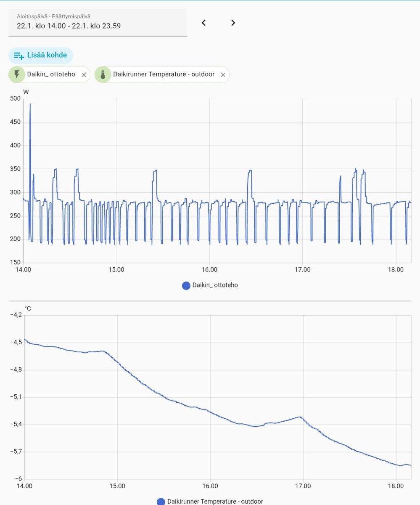The width and height of the screenshot is (420, 505).
Task: Click temperature curve bump just before 17.00
Action: [299, 417]
